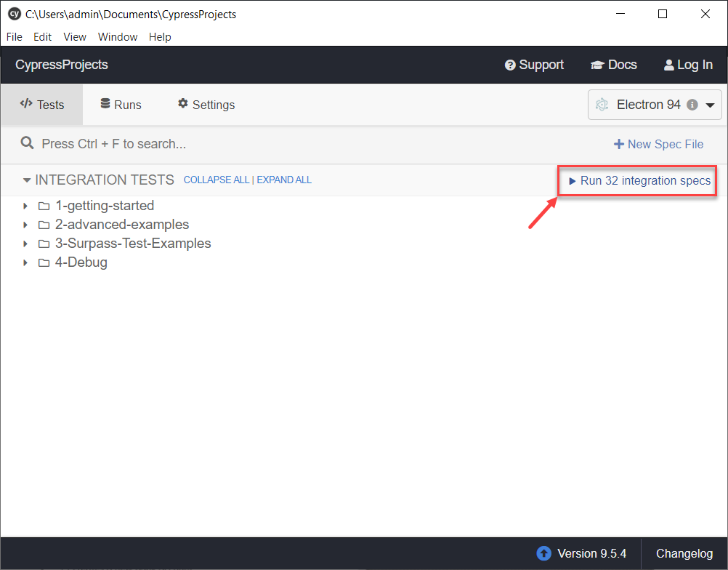Open the Docs link
The height and width of the screenshot is (570, 728).
pyautogui.click(x=614, y=65)
